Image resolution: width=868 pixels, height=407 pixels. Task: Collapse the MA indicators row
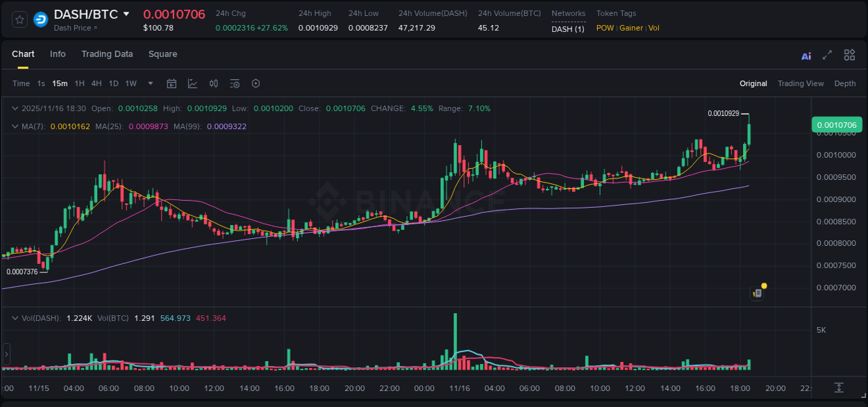tap(14, 126)
